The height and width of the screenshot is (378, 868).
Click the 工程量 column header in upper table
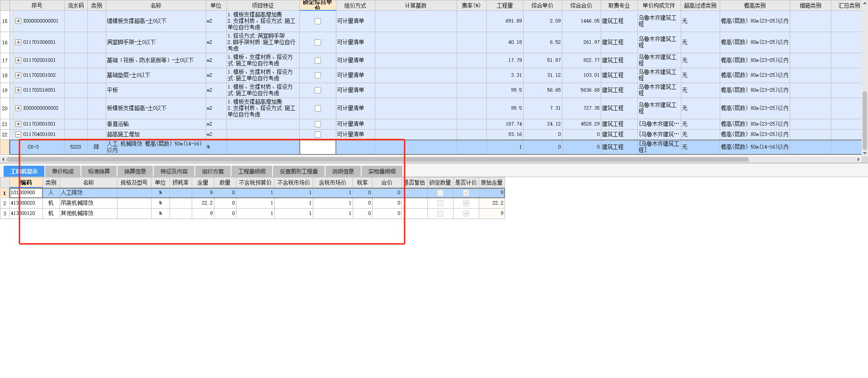(x=505, y=5)
